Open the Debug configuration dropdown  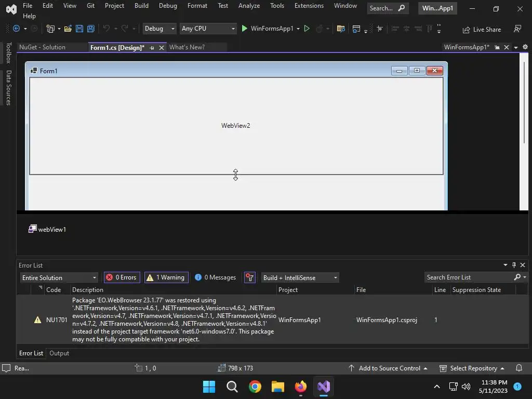(159, 29)
